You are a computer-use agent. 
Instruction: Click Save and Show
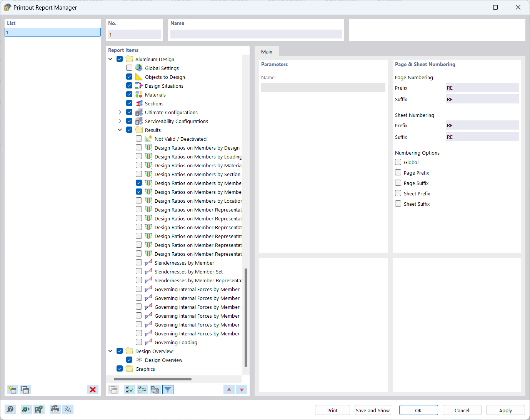[372, 410]
